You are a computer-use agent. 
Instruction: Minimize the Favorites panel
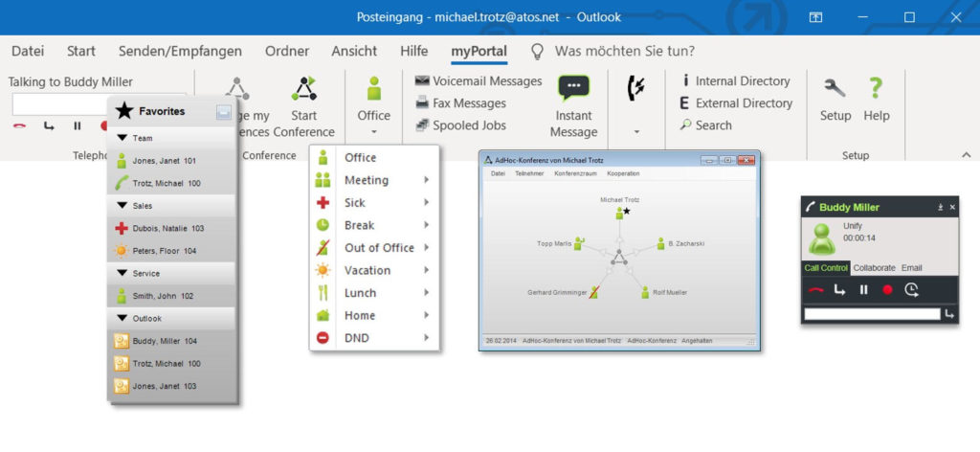tap(224, 112)
